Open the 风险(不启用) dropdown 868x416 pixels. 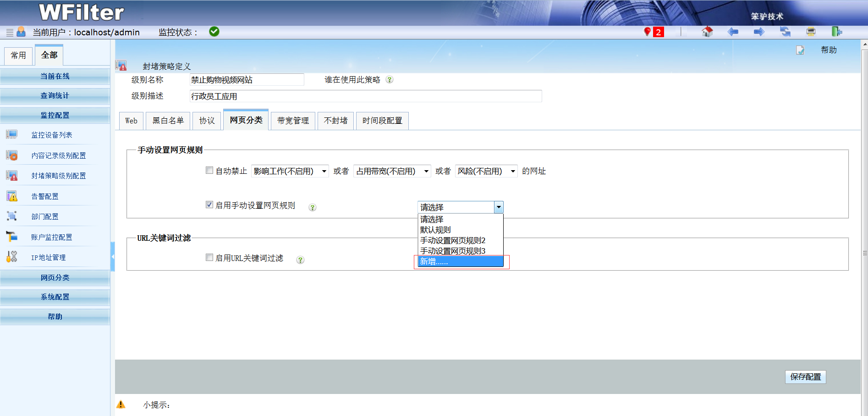(486, 171)
